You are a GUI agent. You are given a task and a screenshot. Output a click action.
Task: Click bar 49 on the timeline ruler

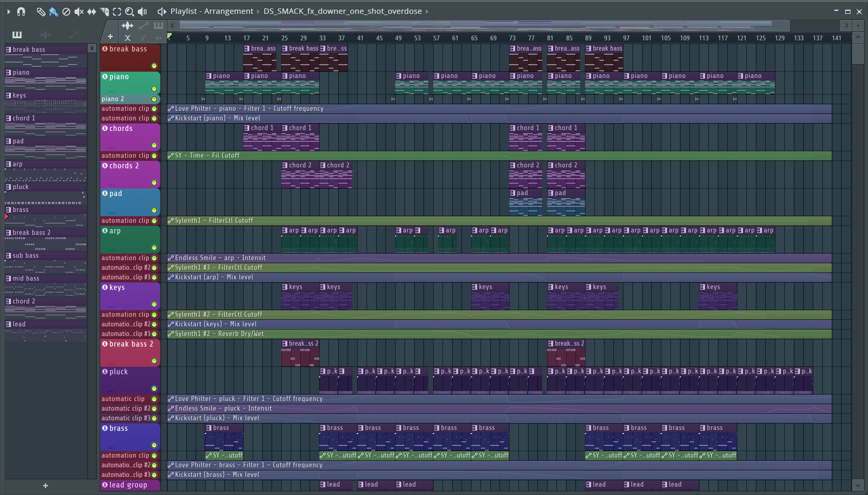(x=398, y=38)
